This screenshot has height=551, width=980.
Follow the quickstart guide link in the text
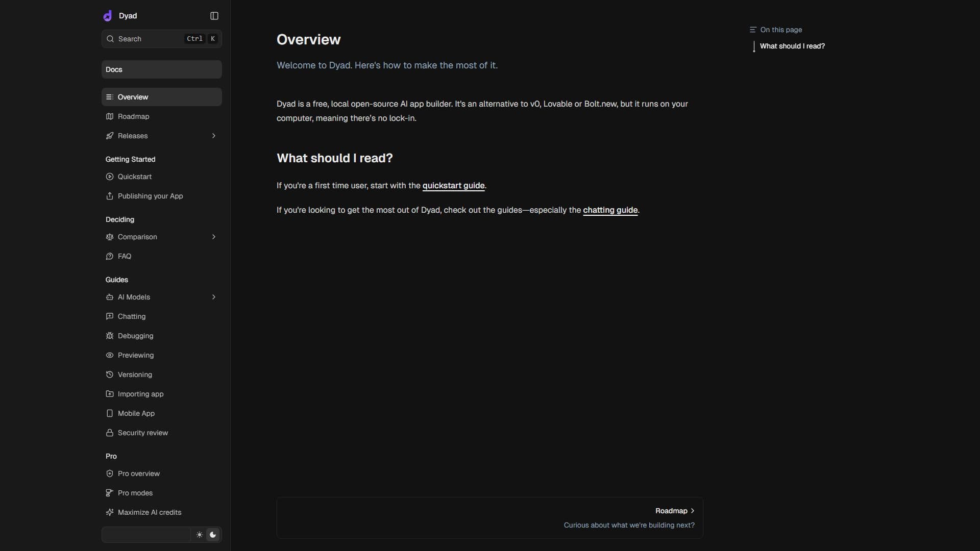453,186
